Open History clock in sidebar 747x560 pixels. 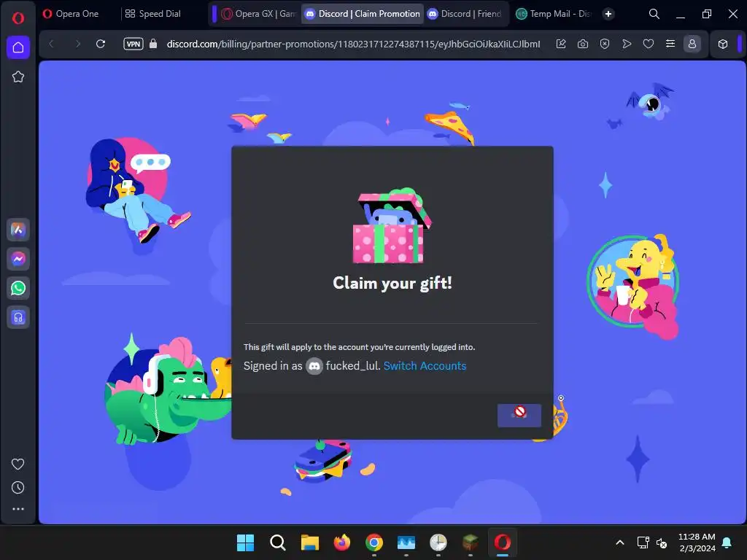[x=18, y=487]
